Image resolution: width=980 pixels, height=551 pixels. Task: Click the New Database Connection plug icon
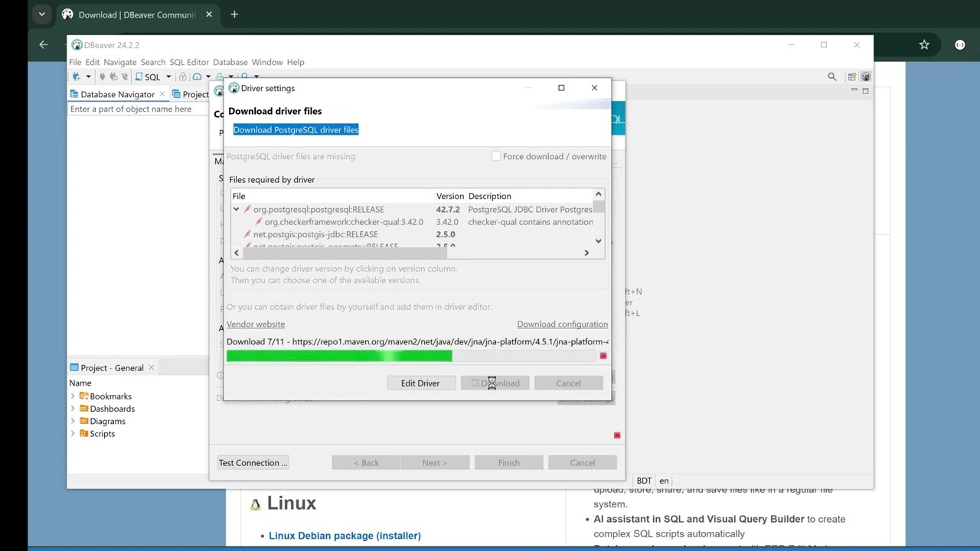[76, 77]
